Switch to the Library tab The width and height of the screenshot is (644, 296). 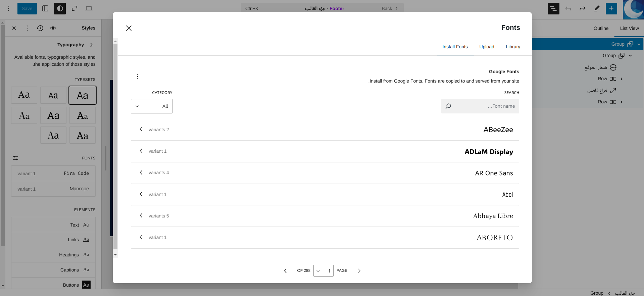tap(513, 47)
